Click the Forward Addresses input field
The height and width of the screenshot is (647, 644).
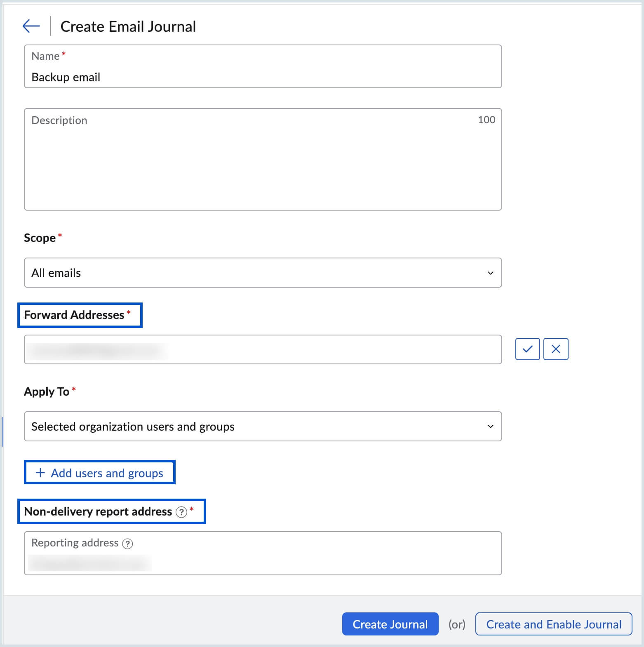click(263, 349)
